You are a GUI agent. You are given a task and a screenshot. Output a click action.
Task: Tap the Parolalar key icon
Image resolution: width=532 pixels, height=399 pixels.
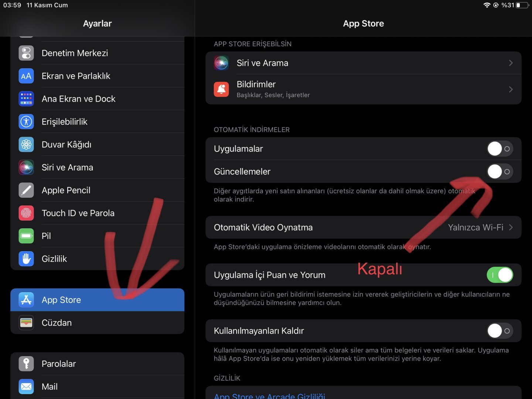click(x=26, y=364)
